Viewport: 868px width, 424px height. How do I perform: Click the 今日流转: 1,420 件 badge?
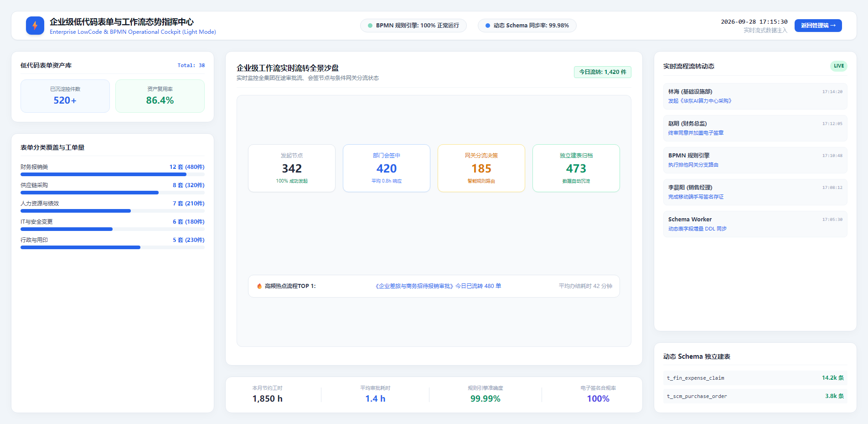click(602, 72)
